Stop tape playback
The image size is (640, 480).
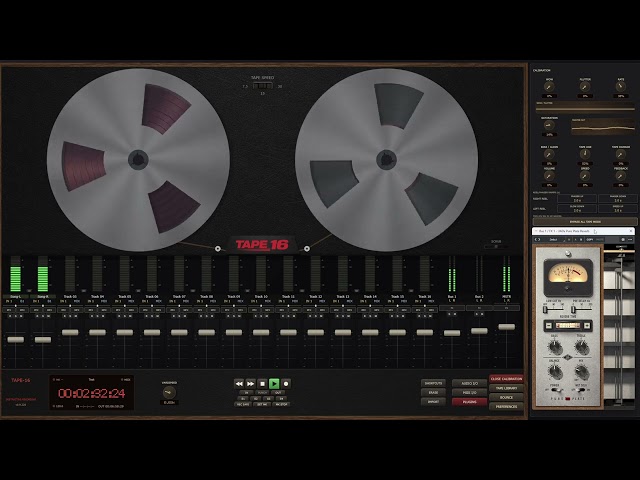262,384
